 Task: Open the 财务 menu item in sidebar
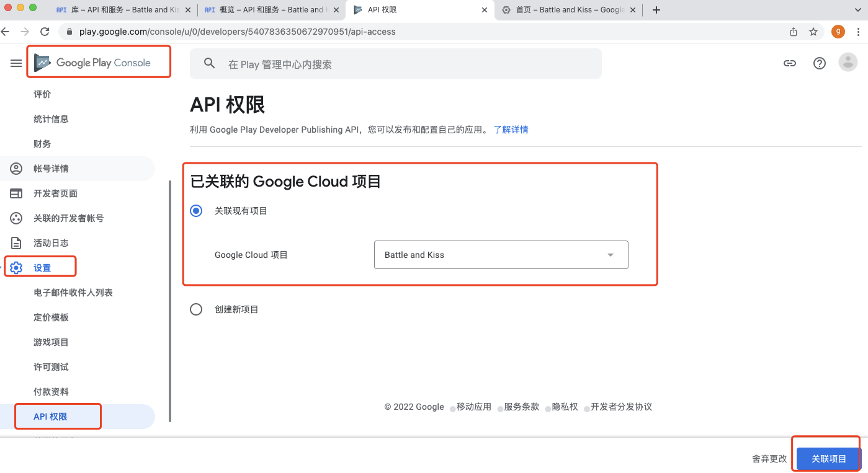click(42, 143)
